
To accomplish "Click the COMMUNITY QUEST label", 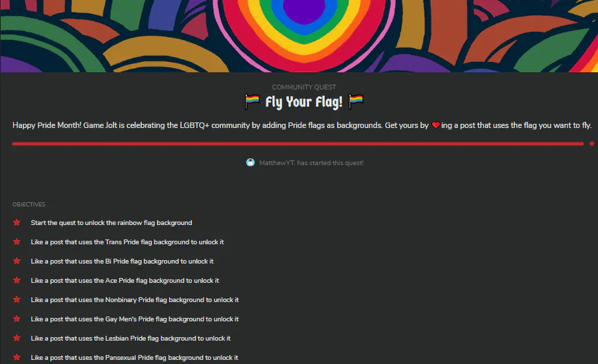I will pos(304,87).
